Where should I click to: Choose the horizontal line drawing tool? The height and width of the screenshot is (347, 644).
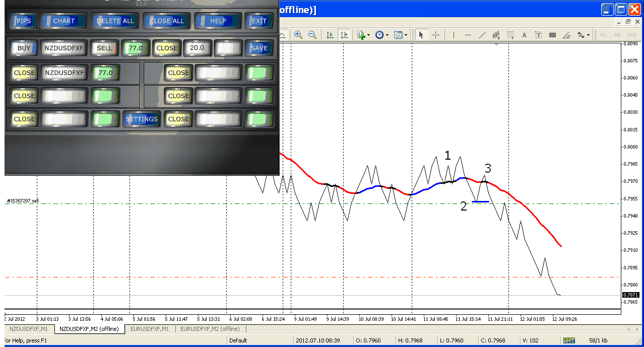click(468, 35)
